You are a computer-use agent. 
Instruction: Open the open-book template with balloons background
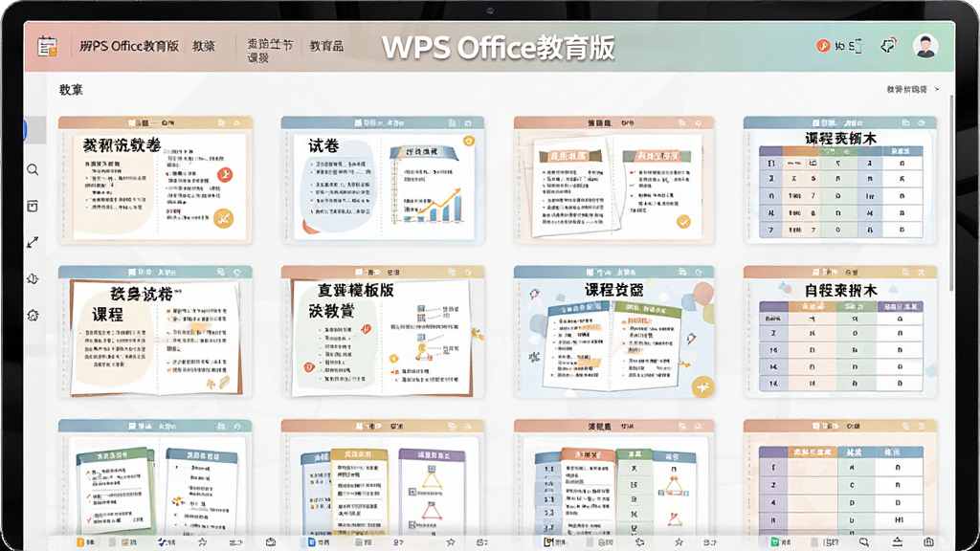tap(613, 332)
